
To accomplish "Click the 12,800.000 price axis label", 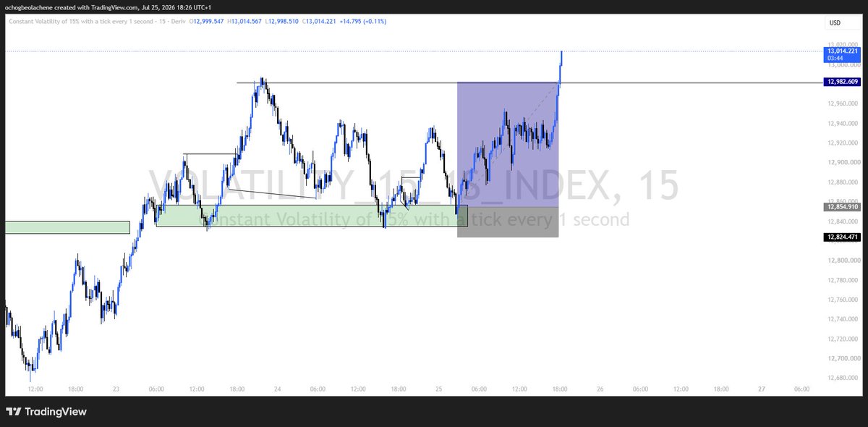I will coord(843,261).
